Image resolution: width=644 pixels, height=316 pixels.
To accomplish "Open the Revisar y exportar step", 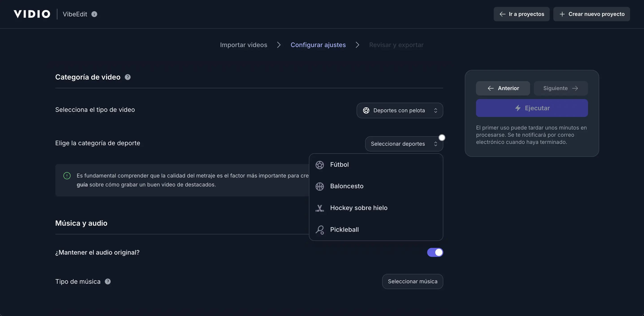I will [x=396, y=45].
